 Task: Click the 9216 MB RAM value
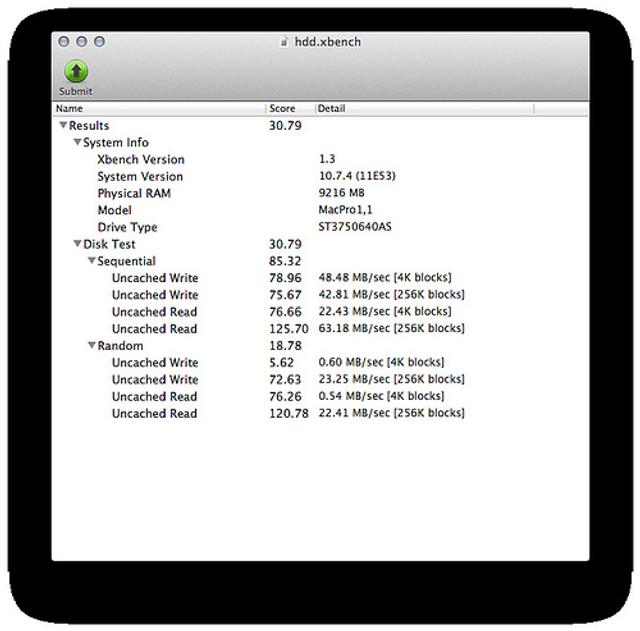(341, 193)
